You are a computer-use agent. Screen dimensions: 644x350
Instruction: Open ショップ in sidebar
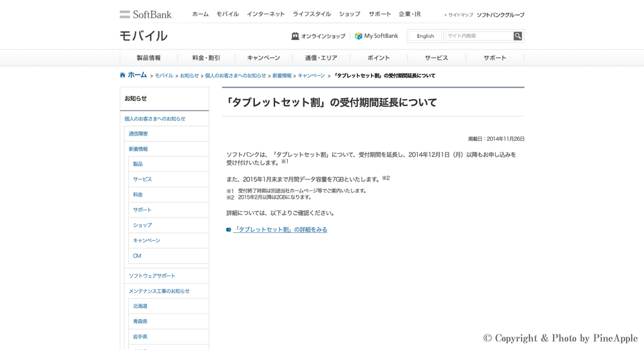(x=142, y=225)
